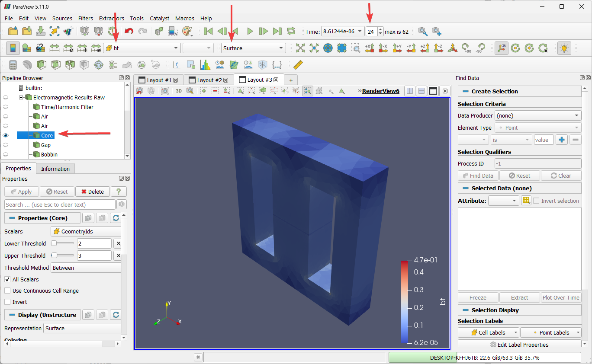Open the Threshold Method dropdown

[86, 268]
